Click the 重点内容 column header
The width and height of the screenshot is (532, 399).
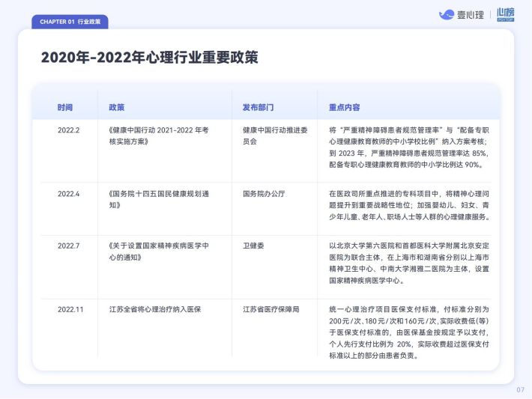(345, 108)
